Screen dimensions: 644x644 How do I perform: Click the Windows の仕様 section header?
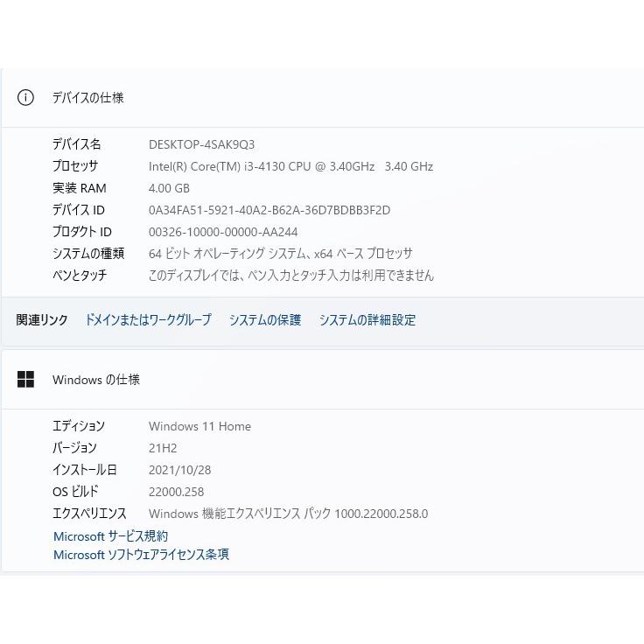[x=96, y=380]
